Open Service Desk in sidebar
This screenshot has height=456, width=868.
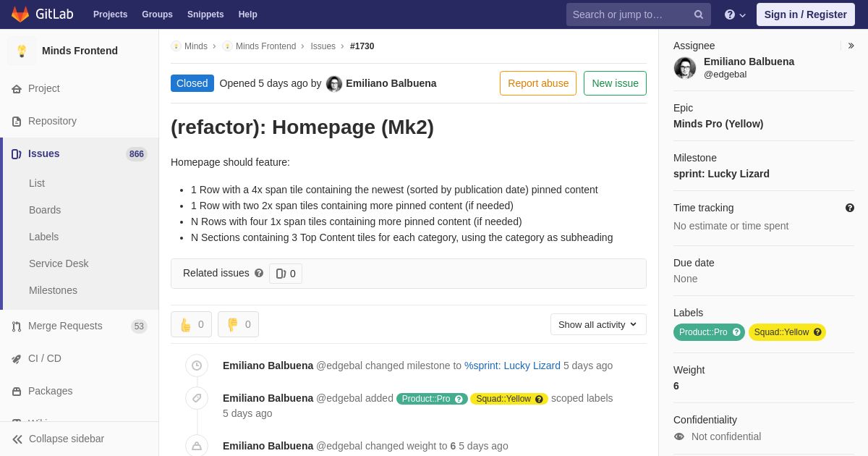tap(59, 263)
